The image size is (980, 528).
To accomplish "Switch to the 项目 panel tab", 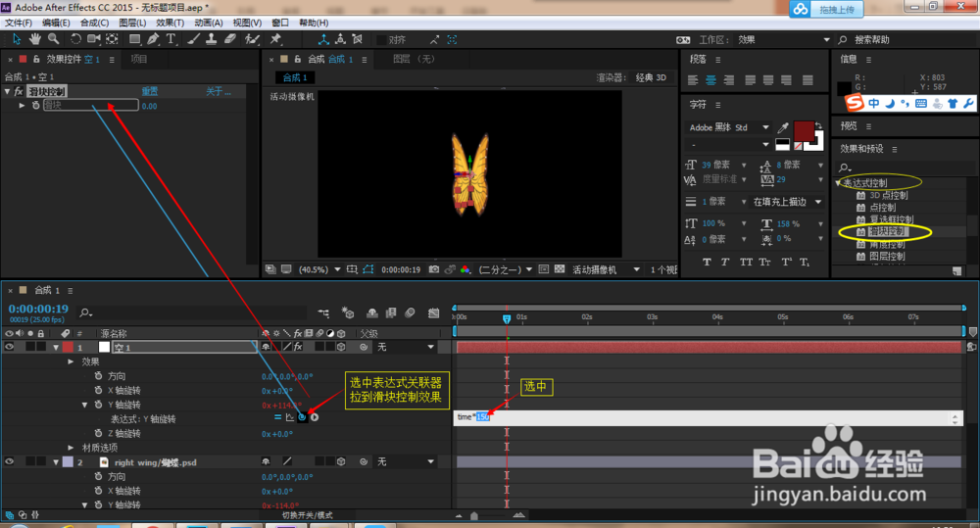I will pyautogui.click(x=139, y=59).
